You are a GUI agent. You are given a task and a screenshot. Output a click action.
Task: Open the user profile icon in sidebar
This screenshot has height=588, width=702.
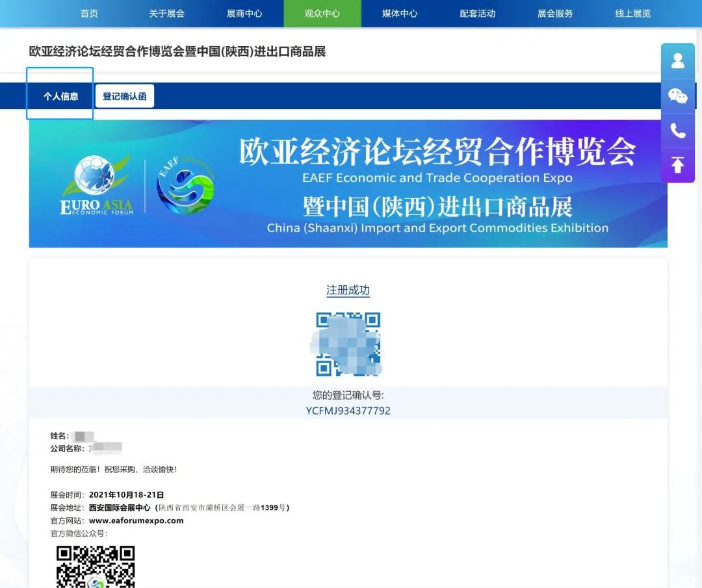(677, 61)
